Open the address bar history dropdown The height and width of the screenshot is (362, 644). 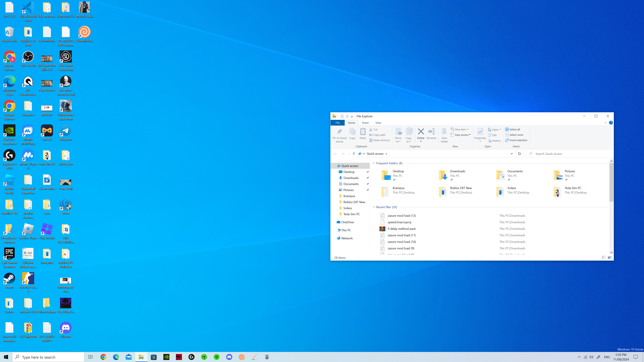[x=511, y=154]
